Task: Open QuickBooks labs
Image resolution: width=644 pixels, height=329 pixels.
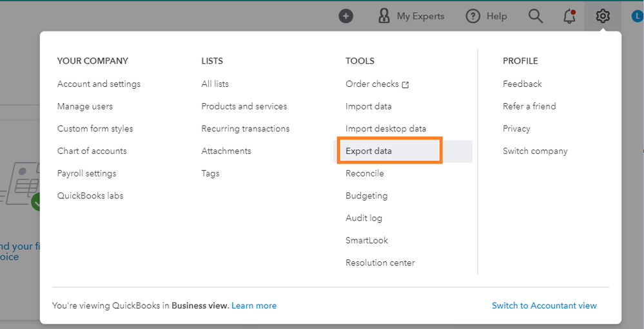Action: (x=90, y=196)
